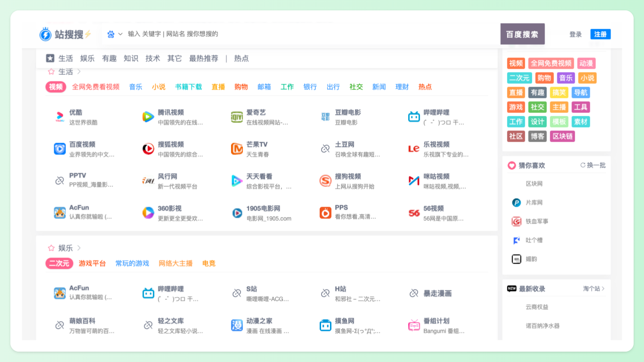Open the 咪咕视频 site icon
Image resolution: width=644 pixels, height=362 pixels.
click(414, 181)
